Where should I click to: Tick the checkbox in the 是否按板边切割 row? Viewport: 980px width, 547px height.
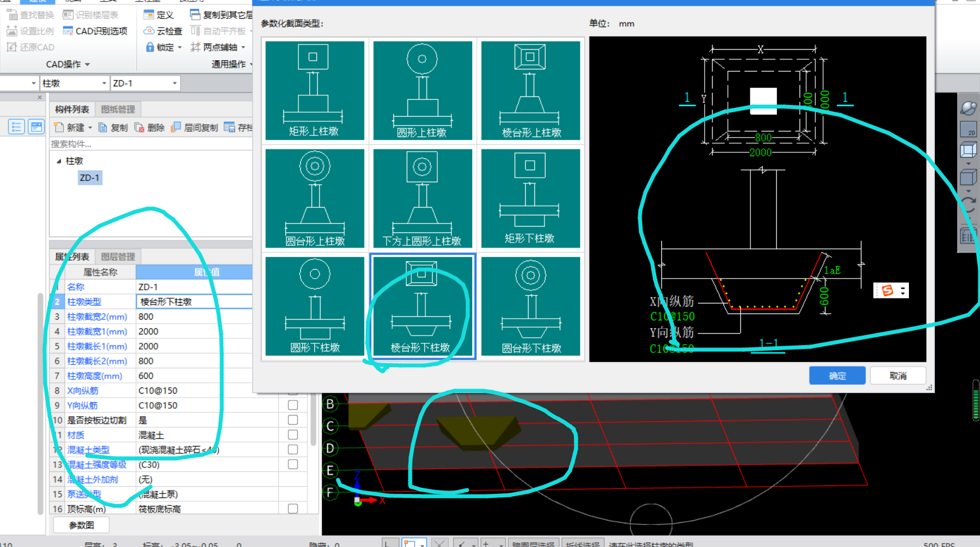pos(293,420)
